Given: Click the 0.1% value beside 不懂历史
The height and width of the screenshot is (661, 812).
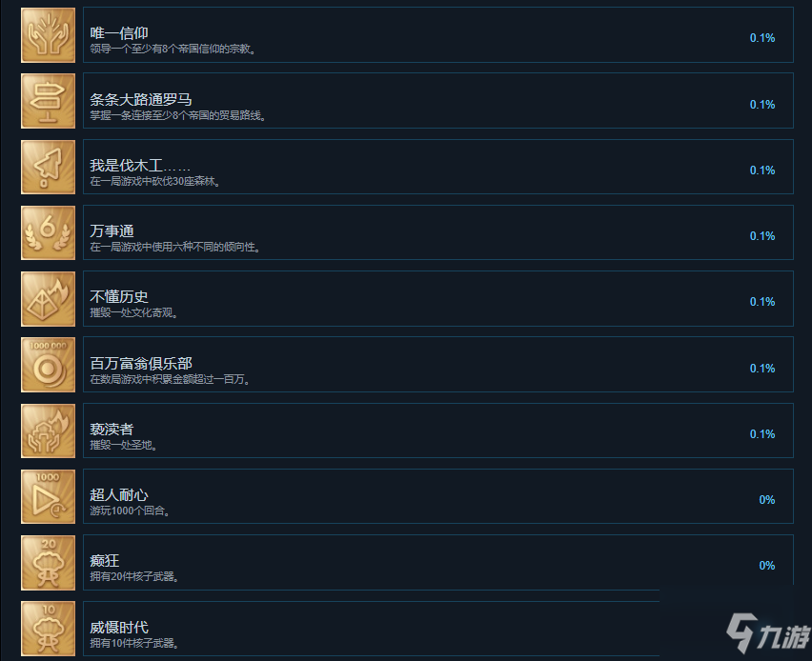Looking at the screenshot, I should tap(762, 302).
